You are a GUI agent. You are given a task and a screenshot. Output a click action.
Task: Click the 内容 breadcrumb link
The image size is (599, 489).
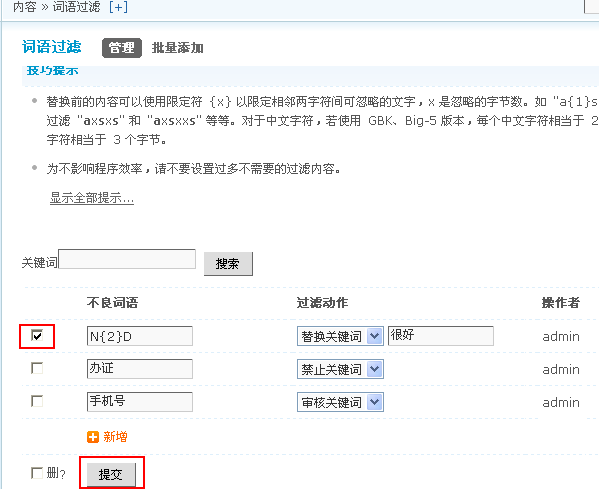coord(24,7)
